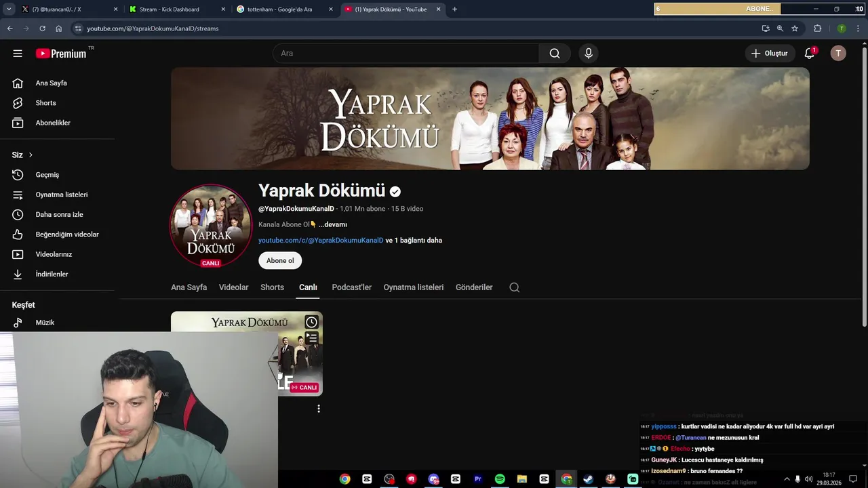Bookmark this page with star icon
This screenshot has height=488, width=868.
click(x=795, y=28)
